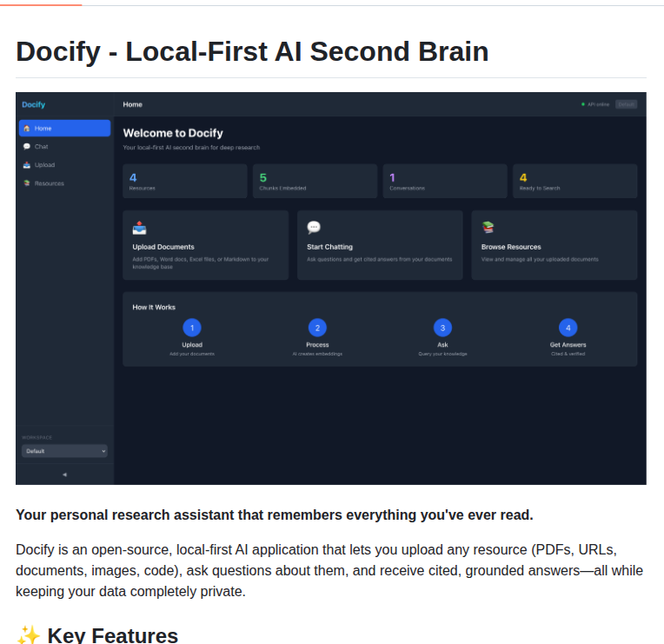Click step 2 circle in How It Works
Image resolution: width=664 pixels, height=644 pixels.
pyautogui.click(x=317, y=328)
